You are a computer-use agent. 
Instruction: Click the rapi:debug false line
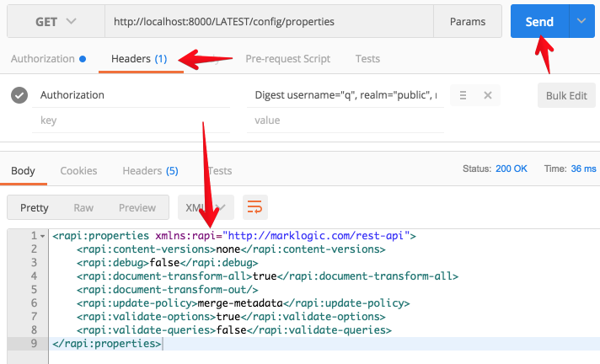(167, 263)
